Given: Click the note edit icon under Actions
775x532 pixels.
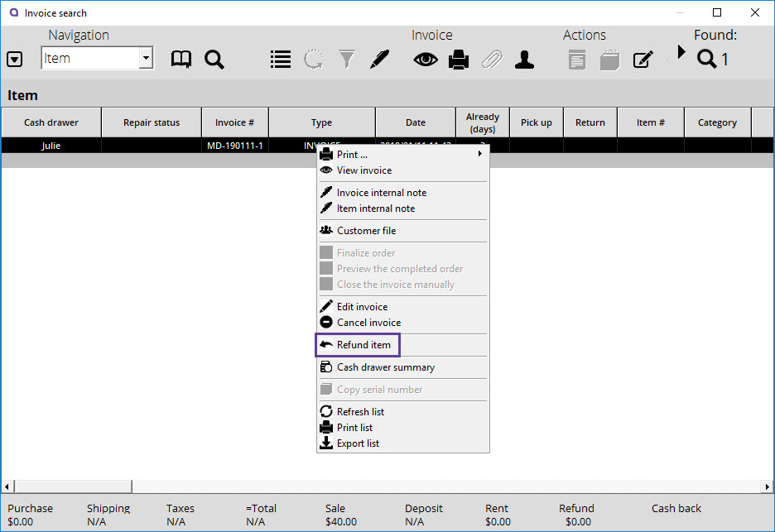Looking at the screenshot, I should [643, 59].
